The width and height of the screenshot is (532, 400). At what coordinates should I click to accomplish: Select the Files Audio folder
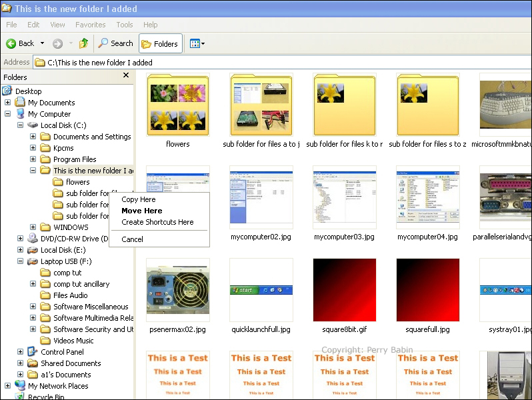click(64, 295)
